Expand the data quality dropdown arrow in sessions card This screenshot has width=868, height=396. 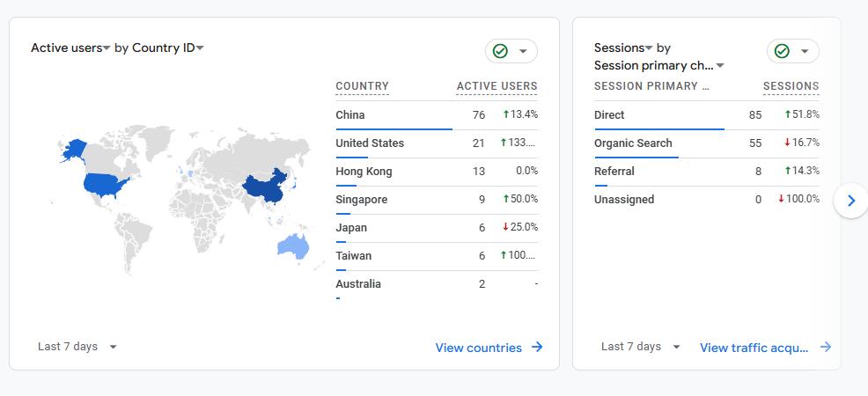(805, 51)
